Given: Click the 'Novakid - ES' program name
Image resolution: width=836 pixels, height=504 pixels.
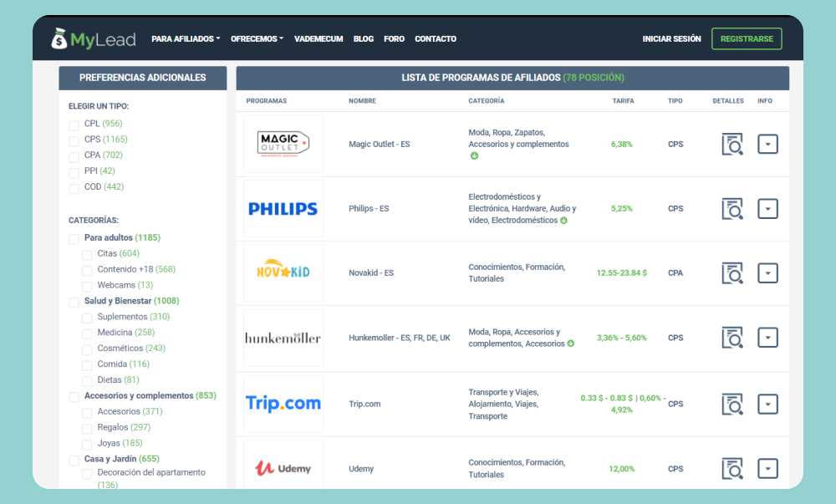Looking at the screenshot, I should [371, 272].
